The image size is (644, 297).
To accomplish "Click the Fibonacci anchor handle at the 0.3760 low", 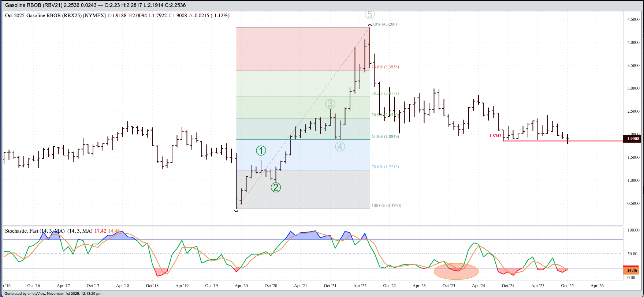I will pos(236,210).
